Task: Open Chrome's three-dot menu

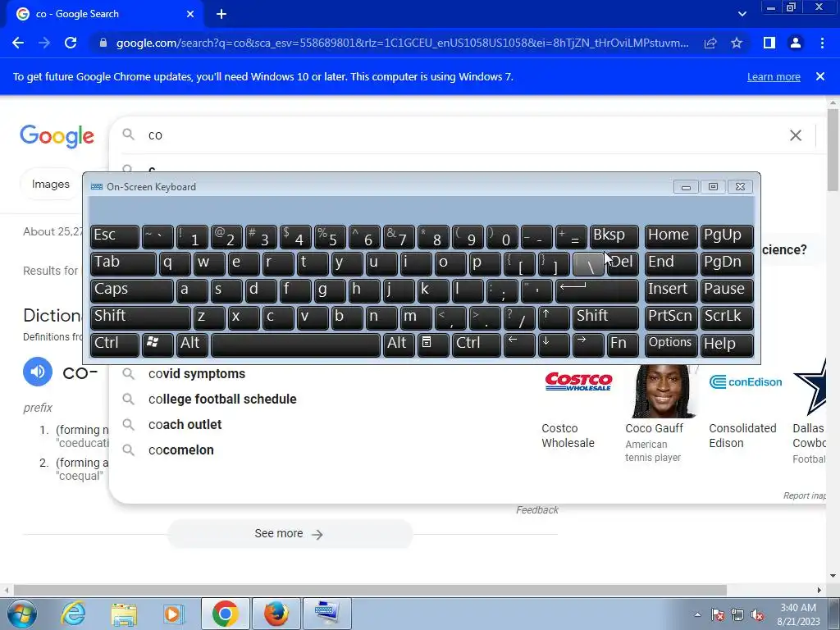Action: [822, 43]
